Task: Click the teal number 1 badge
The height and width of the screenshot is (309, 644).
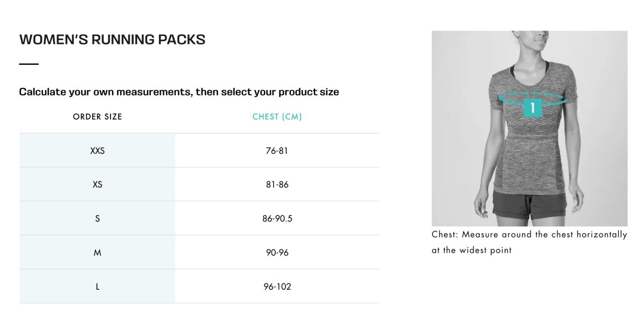Action: point(532,108)
